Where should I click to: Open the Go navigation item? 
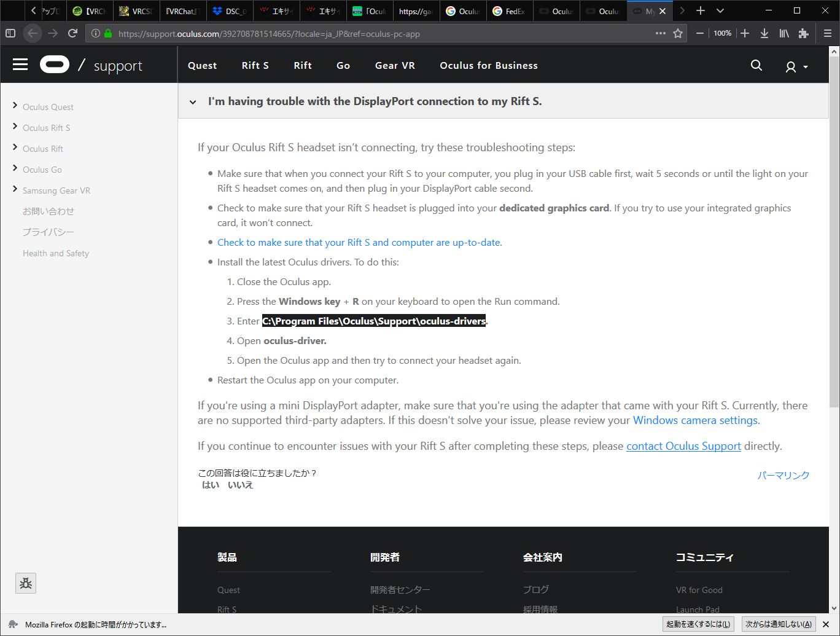click(x=343, y=65)
